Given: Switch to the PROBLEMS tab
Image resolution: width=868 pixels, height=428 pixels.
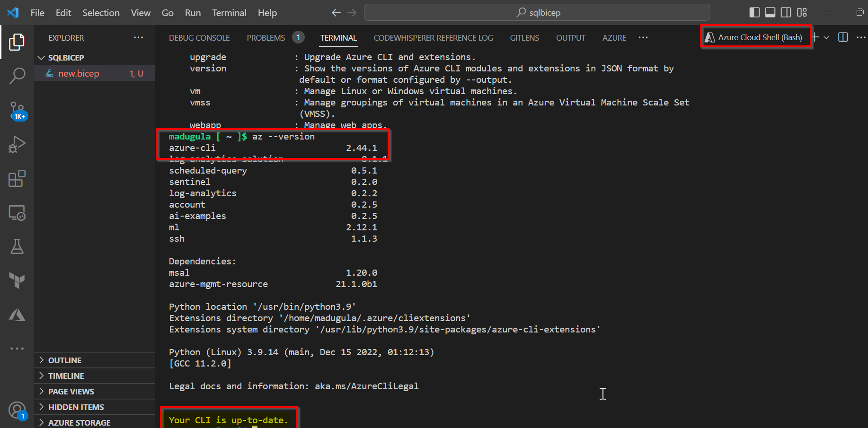Looking at the screenshot, I should pos(266,38).
